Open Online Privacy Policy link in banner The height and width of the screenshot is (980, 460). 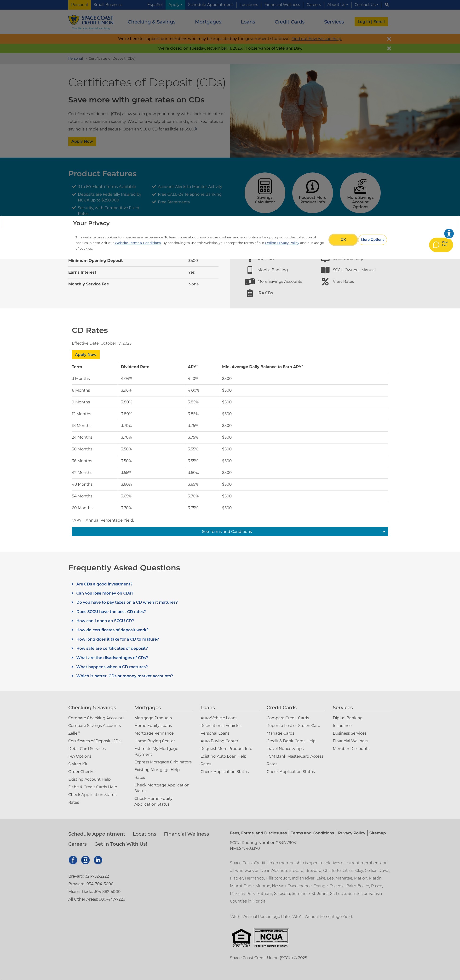pyautogui.click(x=282, y=243)
